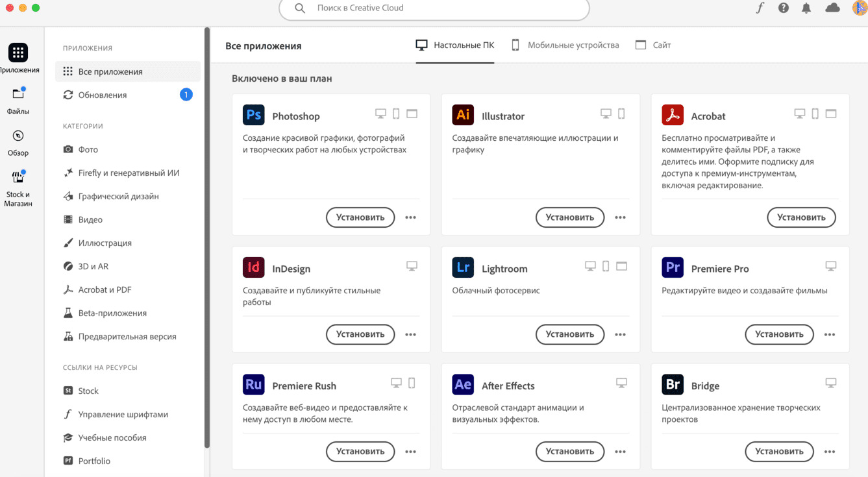This screenshot has width=868, height=477.
Task: Open more options for After Effects
Action: coord(620,451)
